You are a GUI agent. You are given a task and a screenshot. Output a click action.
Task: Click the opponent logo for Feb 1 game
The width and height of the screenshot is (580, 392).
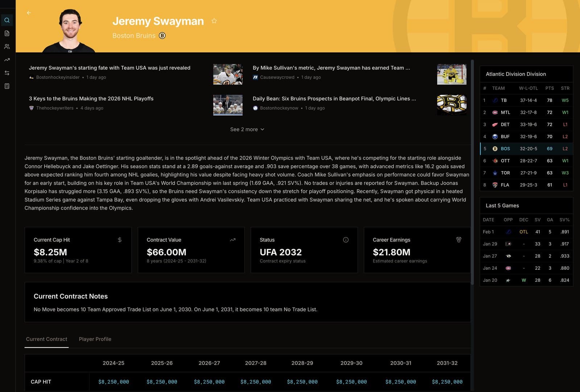click(x=508, y=232)
